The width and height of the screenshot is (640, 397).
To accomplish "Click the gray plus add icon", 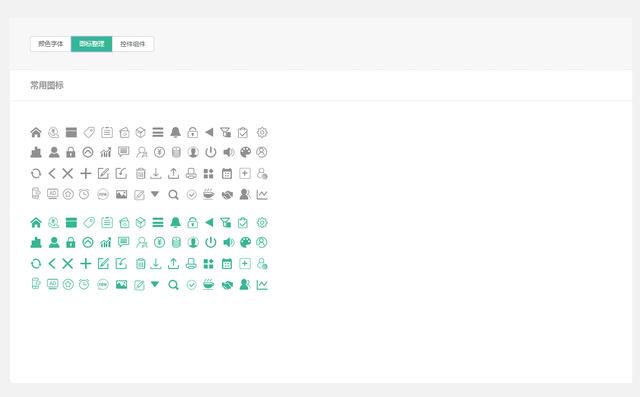I will (x=86, y=173).
